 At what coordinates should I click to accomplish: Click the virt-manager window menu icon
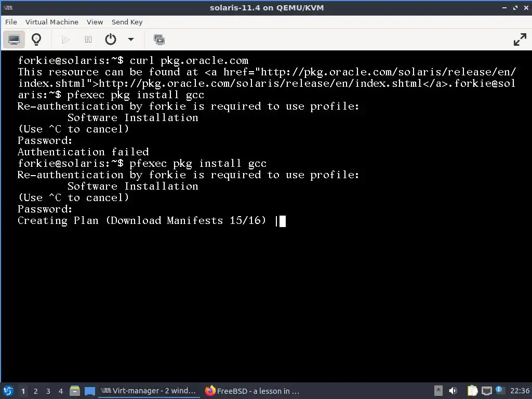tap(8, 8)
